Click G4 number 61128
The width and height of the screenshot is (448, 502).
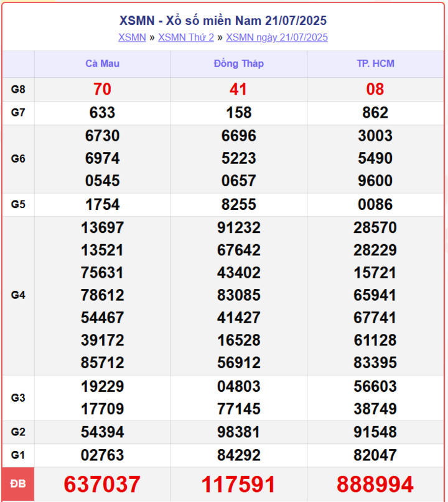375,340
